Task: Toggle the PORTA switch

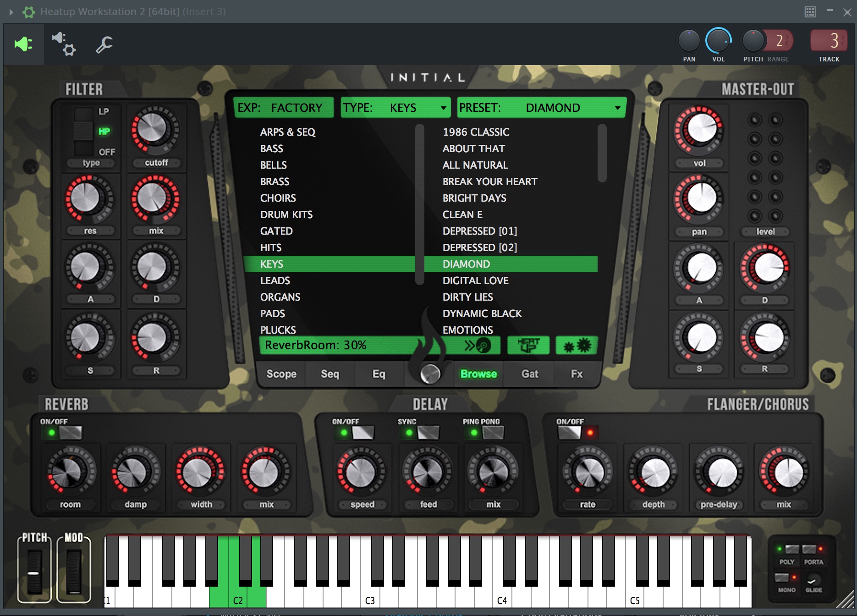Action: tap(809, 549)
